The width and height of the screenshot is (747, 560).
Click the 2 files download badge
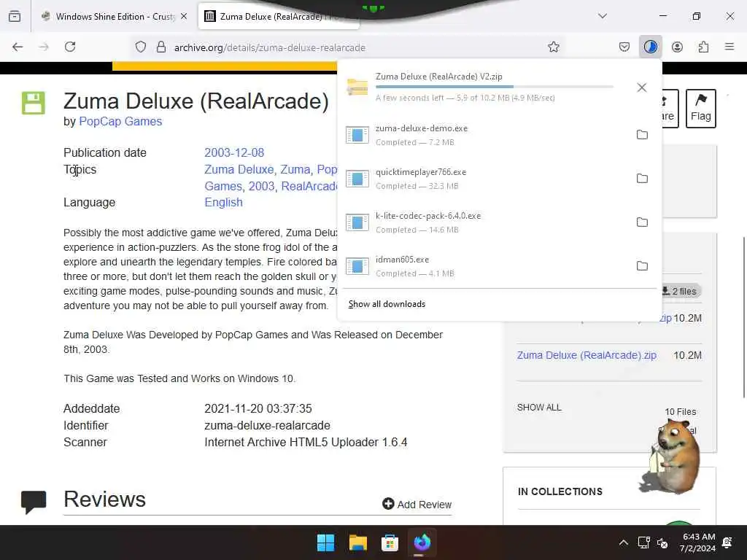[x=681, y=291]
